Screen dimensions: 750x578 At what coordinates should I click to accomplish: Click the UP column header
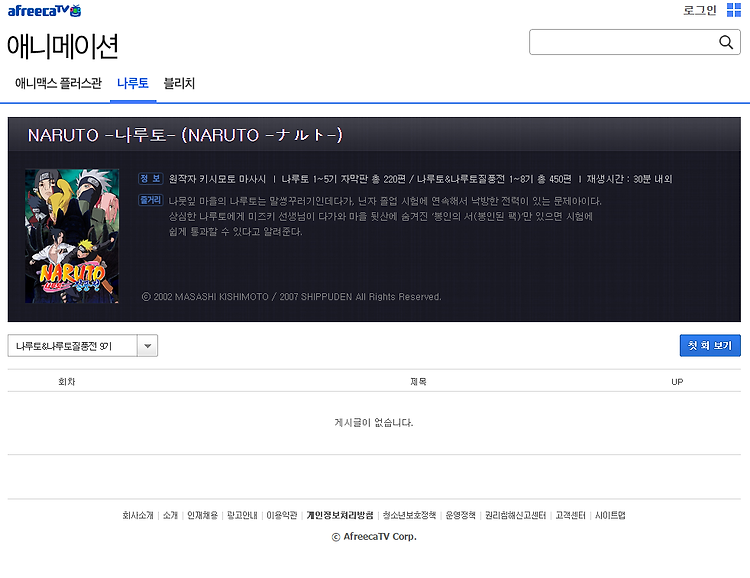677,382
